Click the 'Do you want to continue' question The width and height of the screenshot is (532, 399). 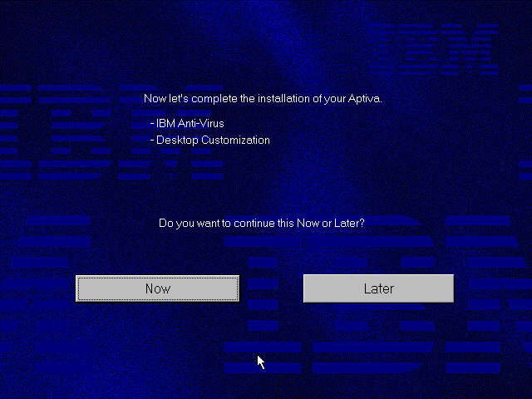(261, 224)
